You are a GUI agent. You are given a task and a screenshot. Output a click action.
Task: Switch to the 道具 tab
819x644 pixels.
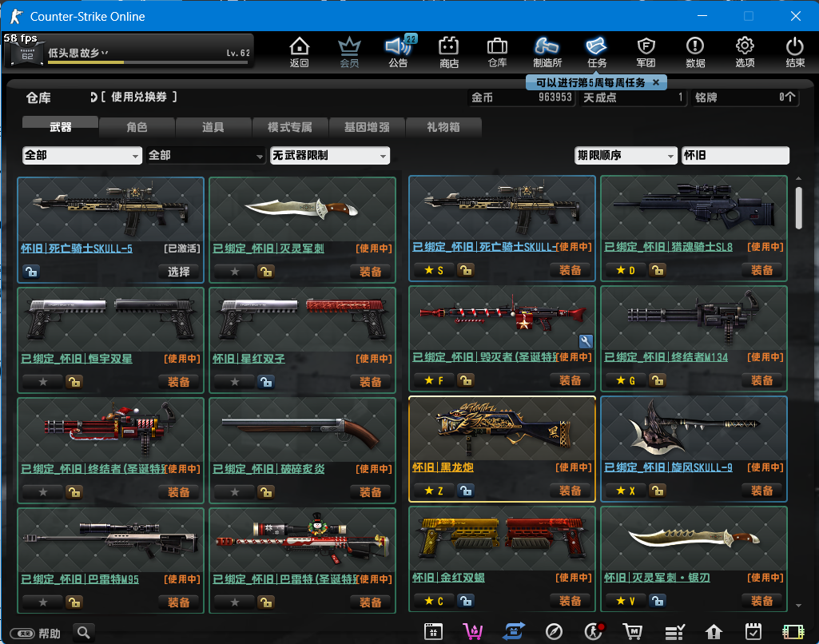pos(213,127)
